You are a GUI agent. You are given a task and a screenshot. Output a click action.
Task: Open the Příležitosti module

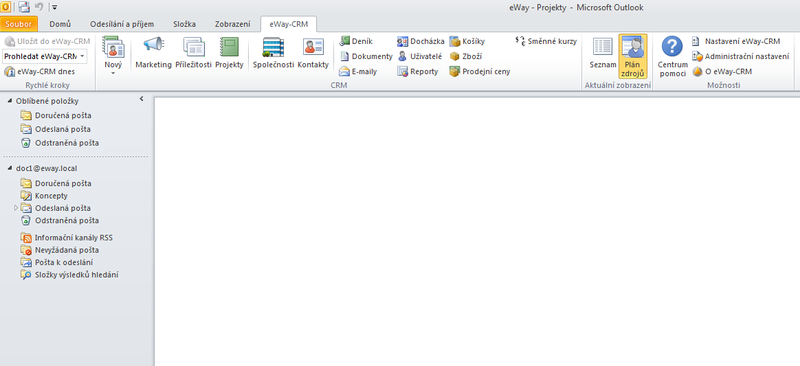[x=193, y=53]
